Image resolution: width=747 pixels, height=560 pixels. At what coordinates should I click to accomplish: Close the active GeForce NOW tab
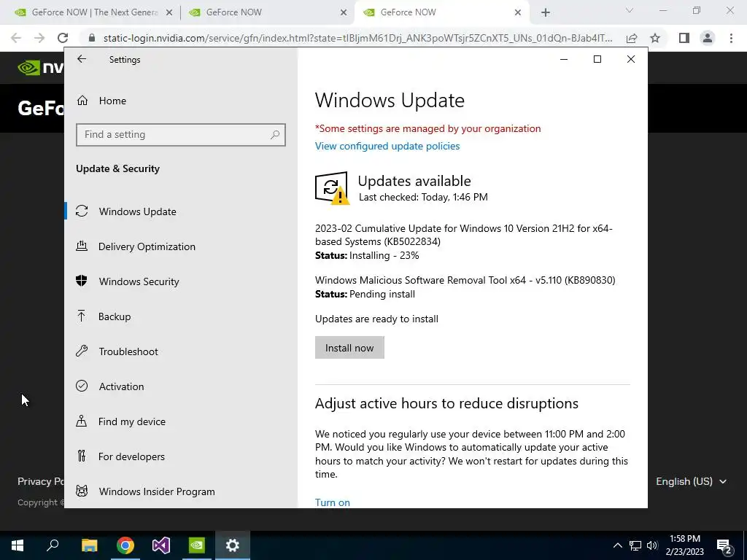pyautogui.click(x=518, y=12)
